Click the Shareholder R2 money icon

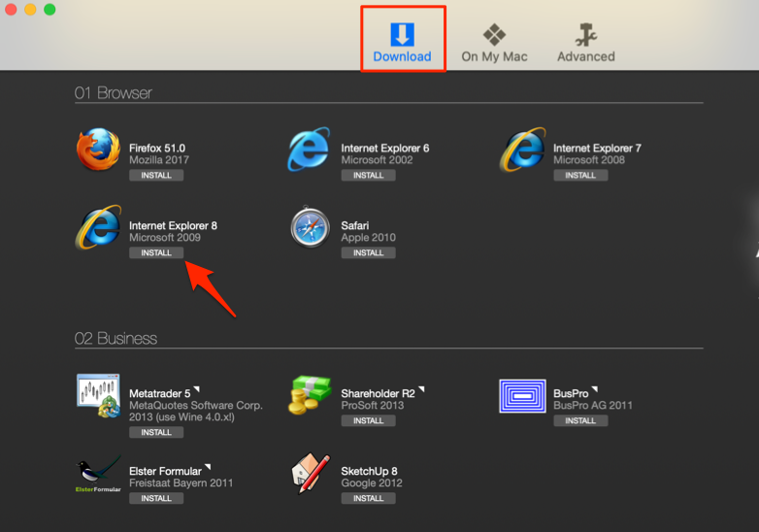tap(311, 396)
